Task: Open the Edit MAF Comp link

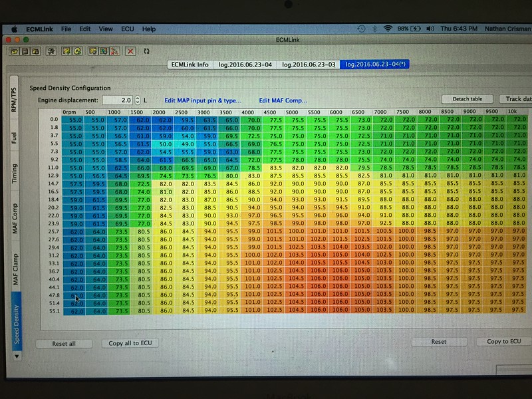Action: pos(283,100)
